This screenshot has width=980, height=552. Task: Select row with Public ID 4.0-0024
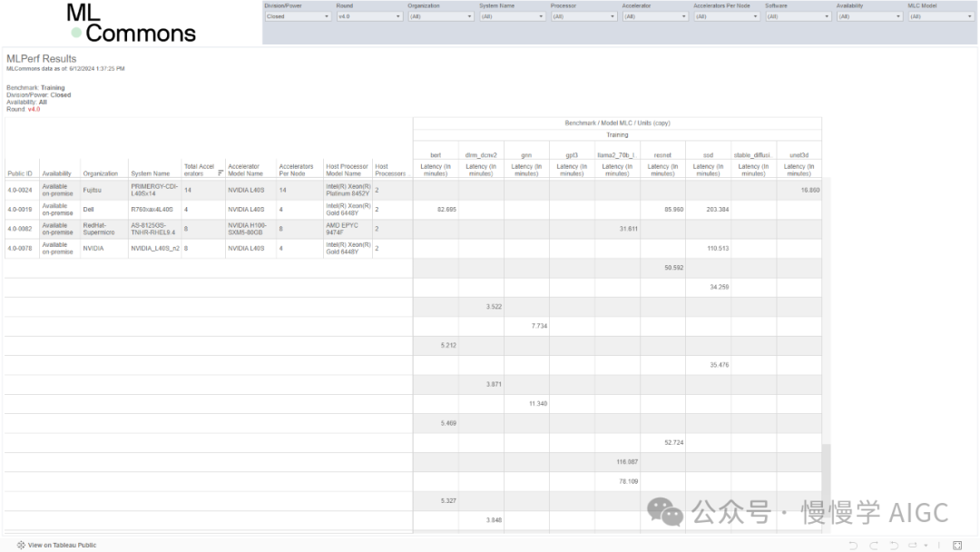coord(19,190)
